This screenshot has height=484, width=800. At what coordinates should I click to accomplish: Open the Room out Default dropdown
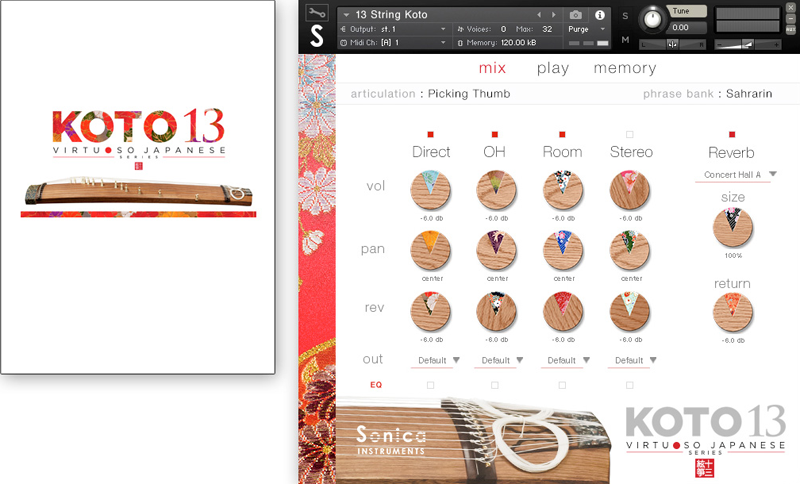pos(587,360)
